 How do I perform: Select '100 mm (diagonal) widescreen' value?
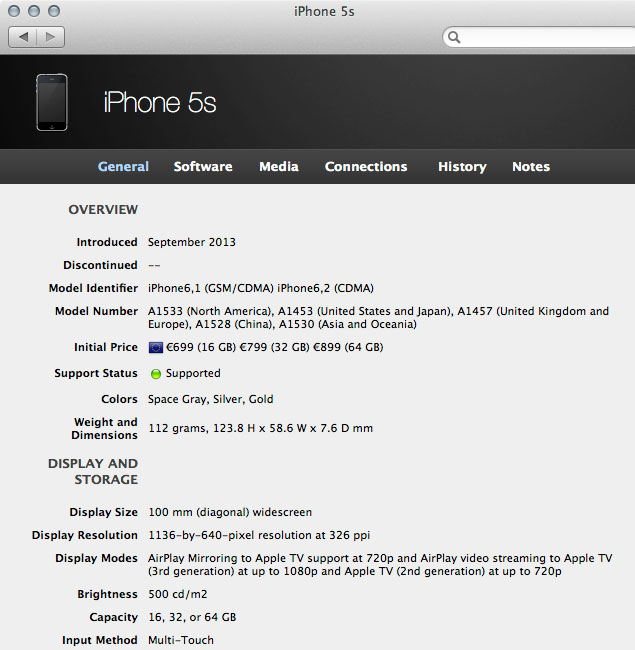tap(230, 512)
